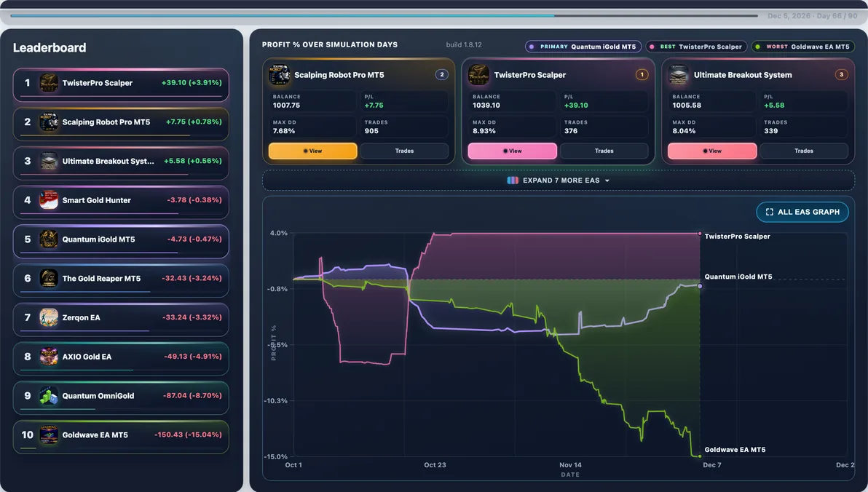The height and width of the screenshot is (492, 868).
Task: Click the Oct 23 date axis label
Action: (x=435, y=465)
